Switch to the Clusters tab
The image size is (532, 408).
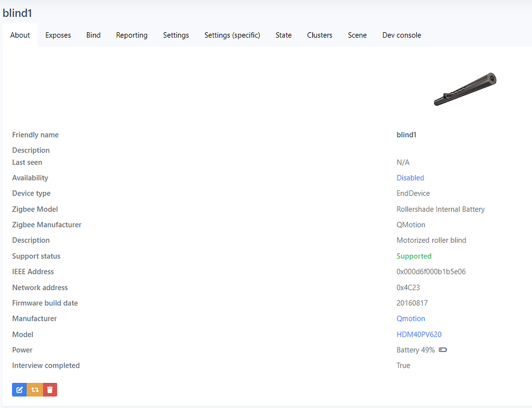point(320,35)
